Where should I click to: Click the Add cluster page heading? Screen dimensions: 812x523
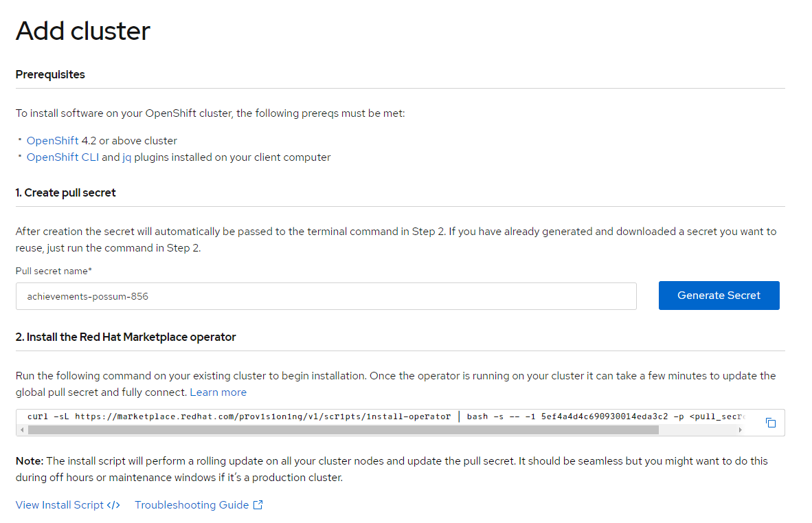click(82, 31)
